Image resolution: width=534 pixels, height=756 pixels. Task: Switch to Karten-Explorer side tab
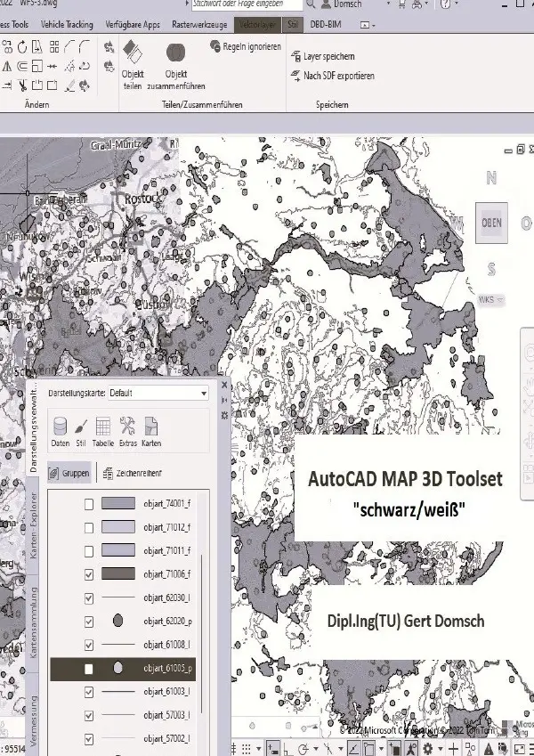(x=33, y=525)
